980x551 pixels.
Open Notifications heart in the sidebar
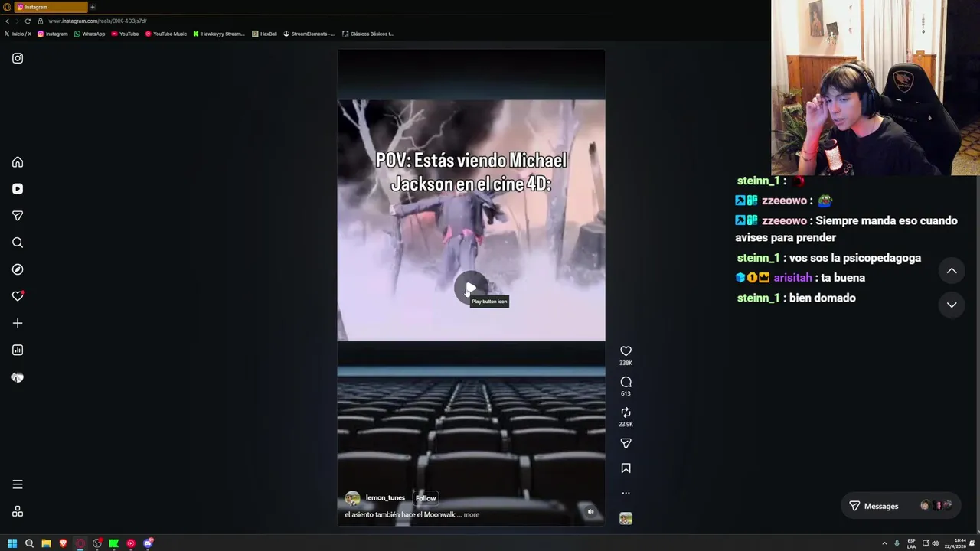(18, 296)
